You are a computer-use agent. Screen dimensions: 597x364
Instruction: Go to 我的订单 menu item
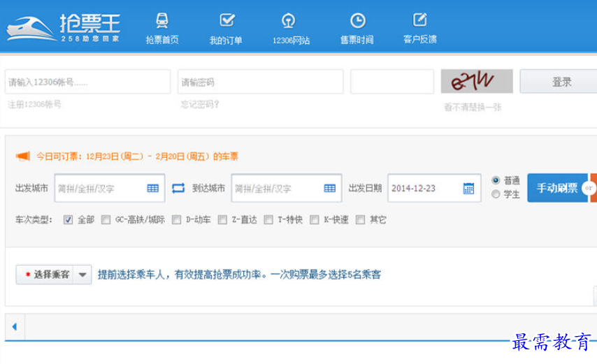pyautogui.click(x=226, y=40)
